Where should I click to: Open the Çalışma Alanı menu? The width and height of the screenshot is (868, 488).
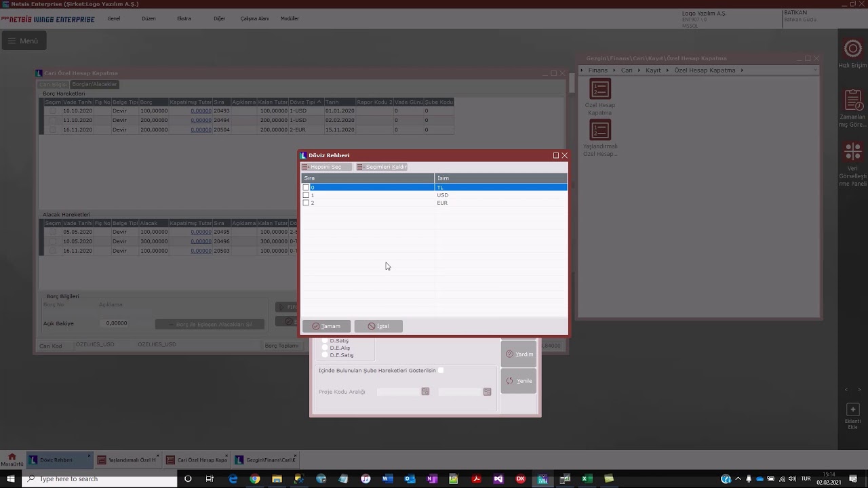click(x=254, y=18)
